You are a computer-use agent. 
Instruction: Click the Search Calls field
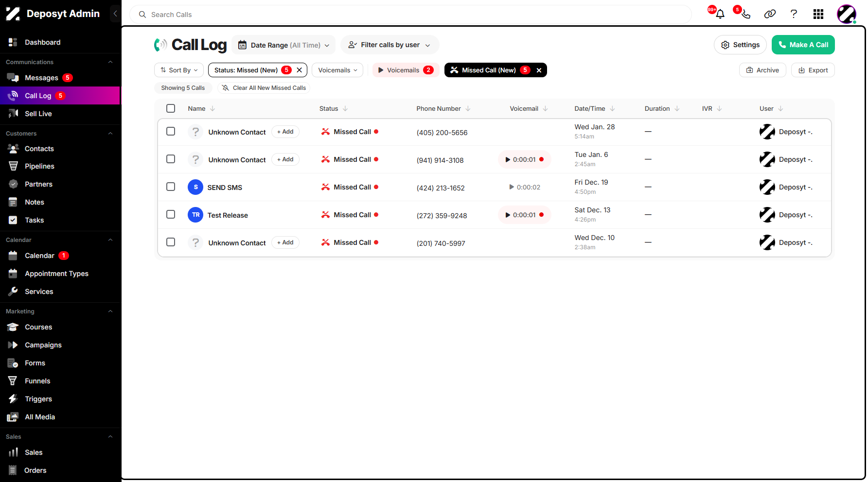(410, 15)
